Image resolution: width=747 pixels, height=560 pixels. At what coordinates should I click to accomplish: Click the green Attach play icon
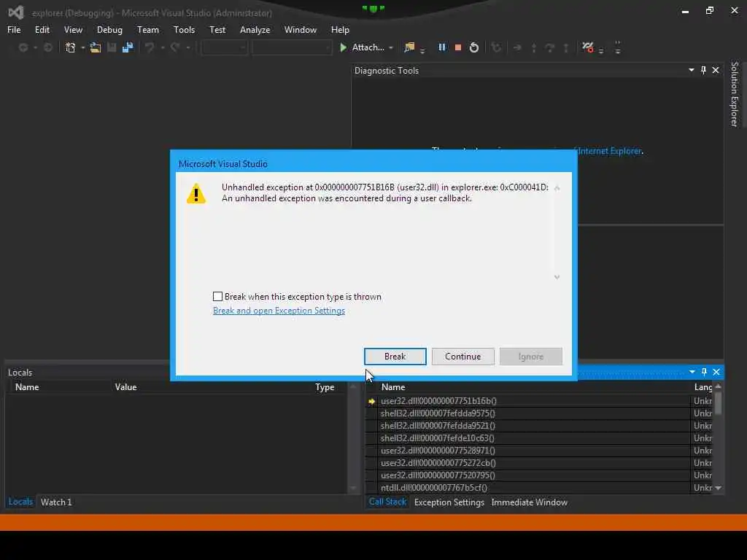coord(343,47)
